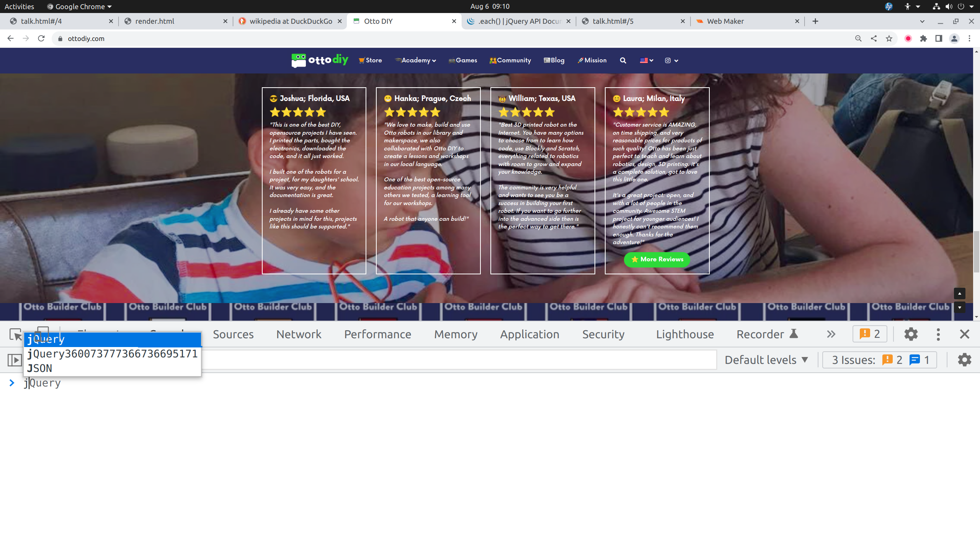Screen dimensions: 980x551
Task: Expand the Academy menu
Action: coord(416,60)
